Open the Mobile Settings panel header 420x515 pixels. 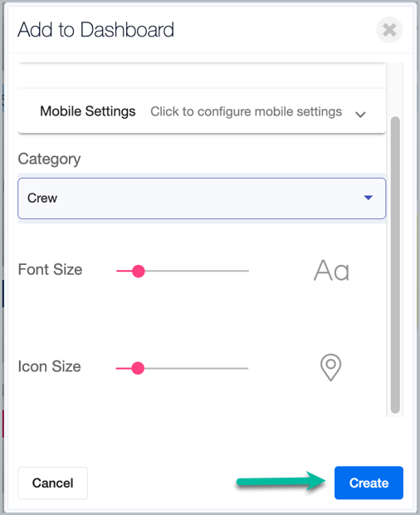(x=202, y=111)
